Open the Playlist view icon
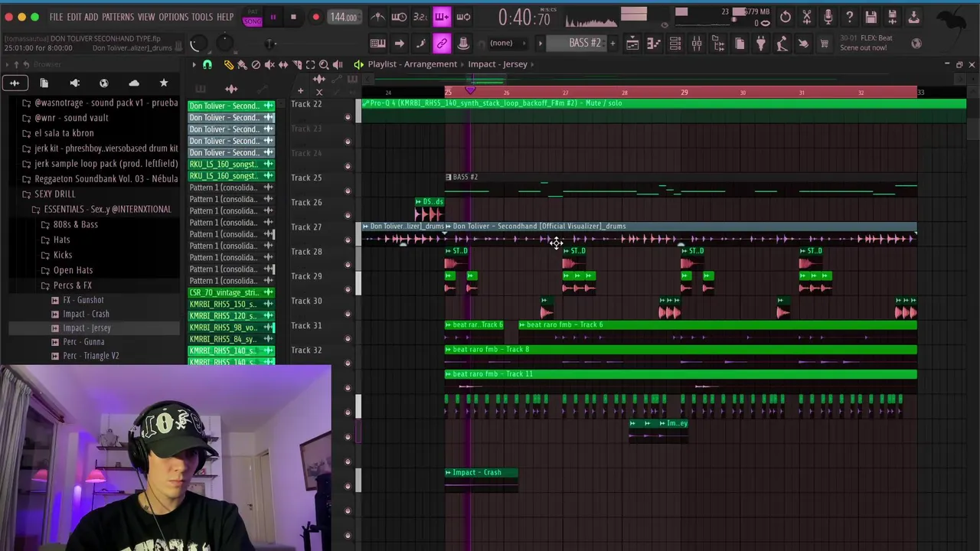The width and height of the screenshot is (980, 551). coord(632,44)
